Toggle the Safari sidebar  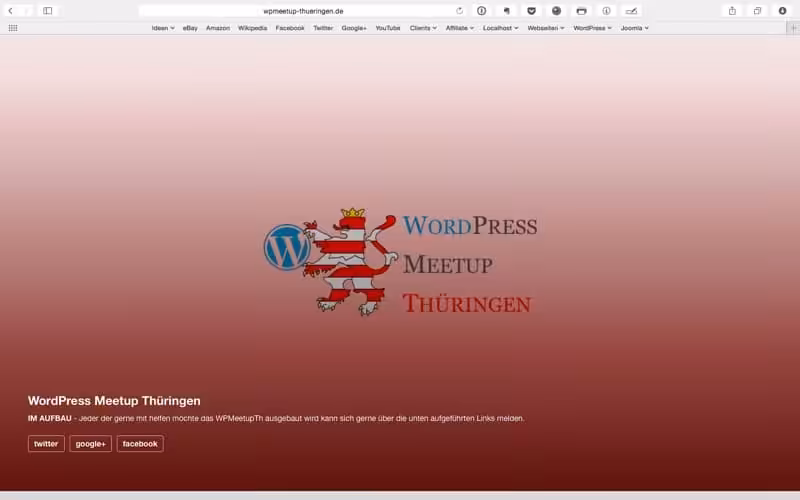coord(47,11)
